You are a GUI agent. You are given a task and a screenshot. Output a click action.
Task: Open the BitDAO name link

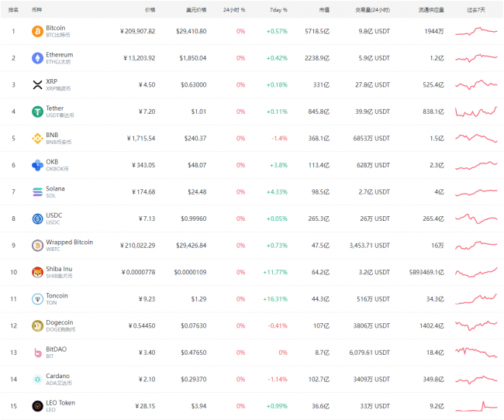click(x=57, y=349)
